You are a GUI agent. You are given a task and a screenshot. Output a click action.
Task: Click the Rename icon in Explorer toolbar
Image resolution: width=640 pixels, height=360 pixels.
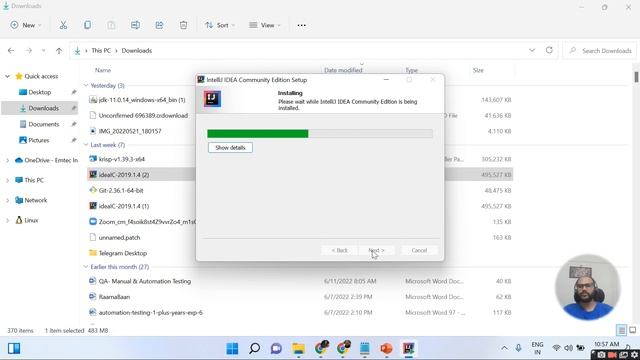pyautogui.click(x=135, y=25)
